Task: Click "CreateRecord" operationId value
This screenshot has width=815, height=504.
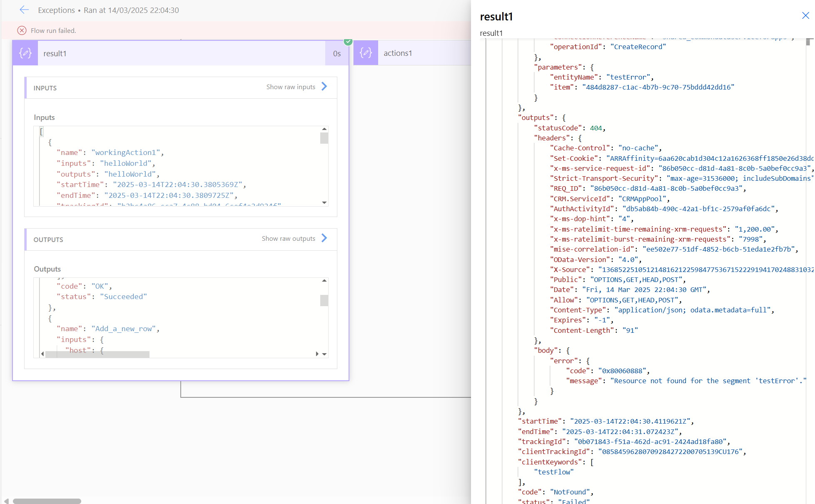Action: [638, 47]
